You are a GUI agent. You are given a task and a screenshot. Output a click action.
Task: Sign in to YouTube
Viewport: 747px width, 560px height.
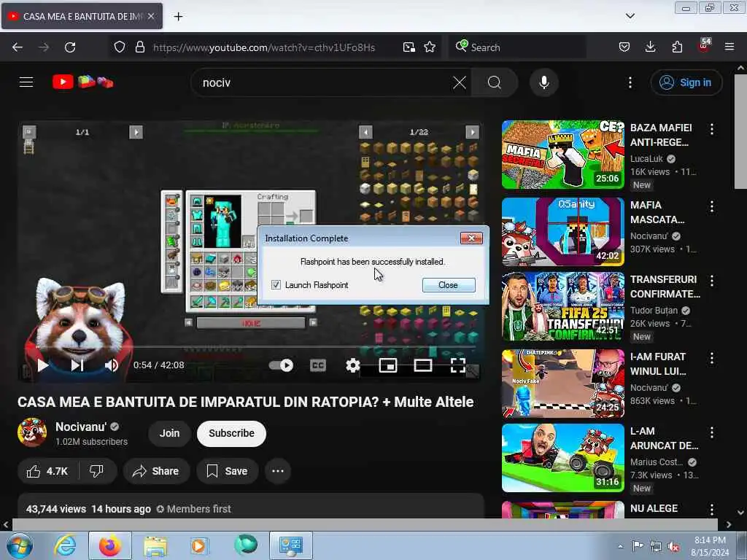pos(686,82)
